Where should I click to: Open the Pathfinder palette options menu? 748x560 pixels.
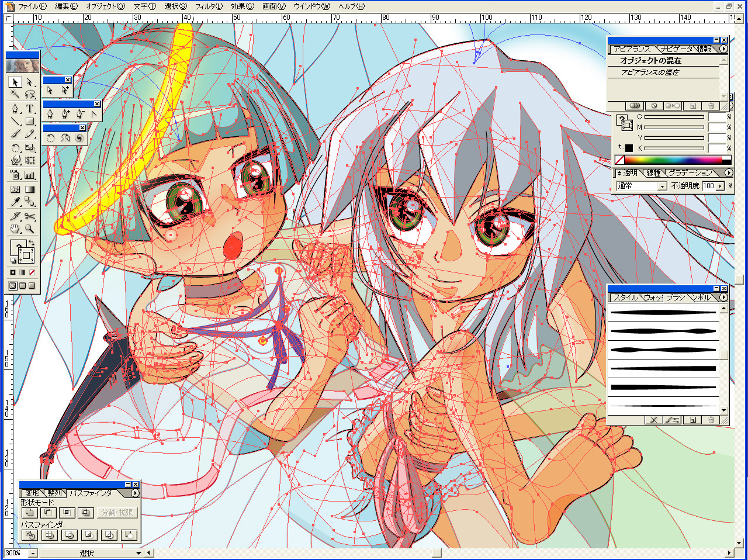135,493
